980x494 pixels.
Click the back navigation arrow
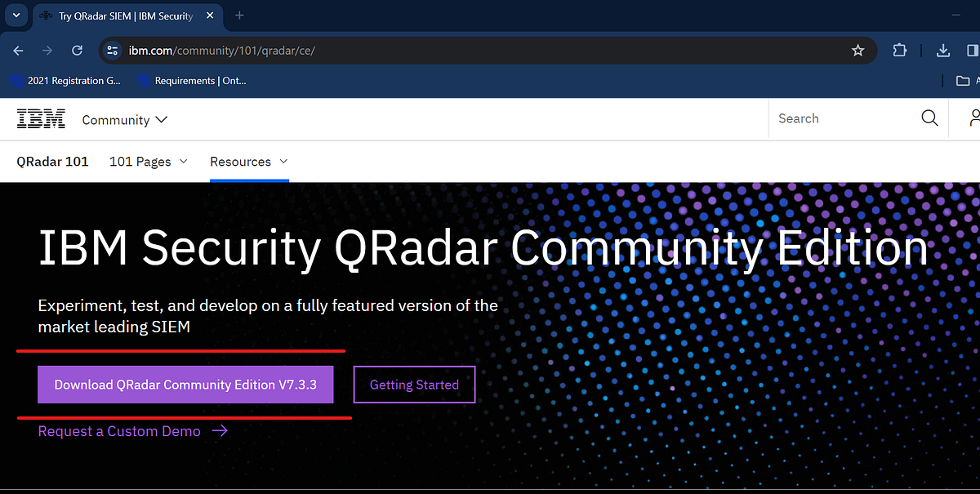click(x=18, y=50)
